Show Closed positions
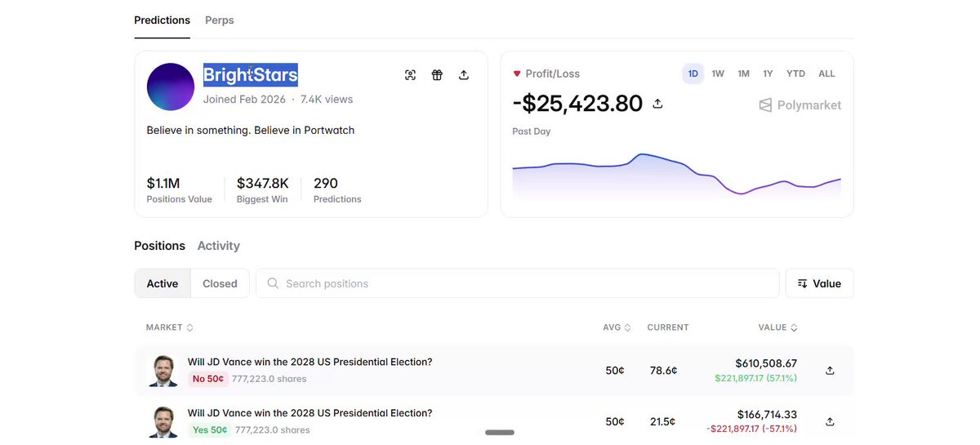Viewport: 980px width, 445px height. [x=220, y=283]
